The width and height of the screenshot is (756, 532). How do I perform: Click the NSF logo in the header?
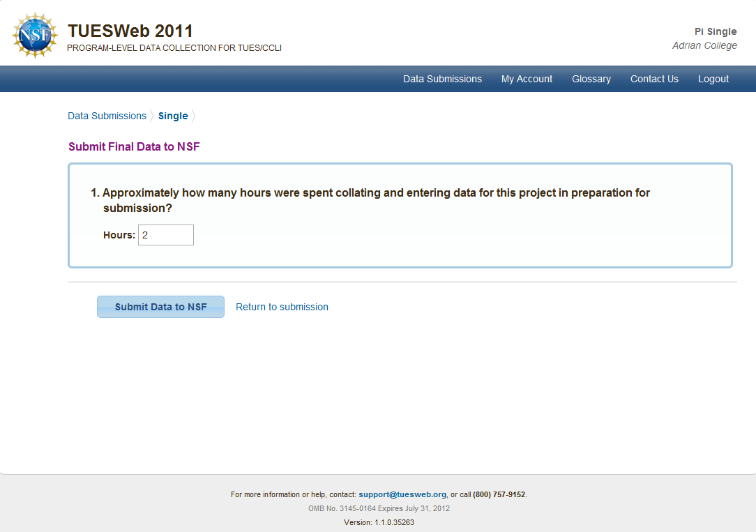pos(35,35)
